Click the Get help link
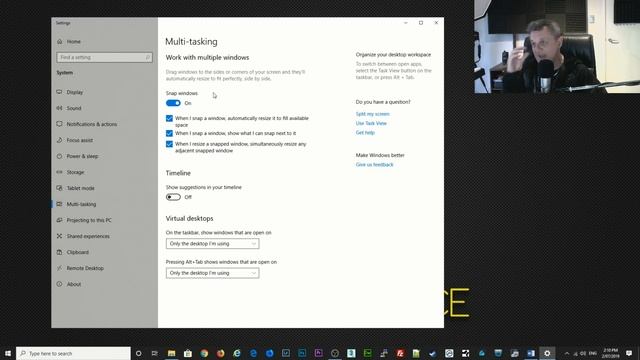Viewport: 640px width, 360px height. coord(365,133)
